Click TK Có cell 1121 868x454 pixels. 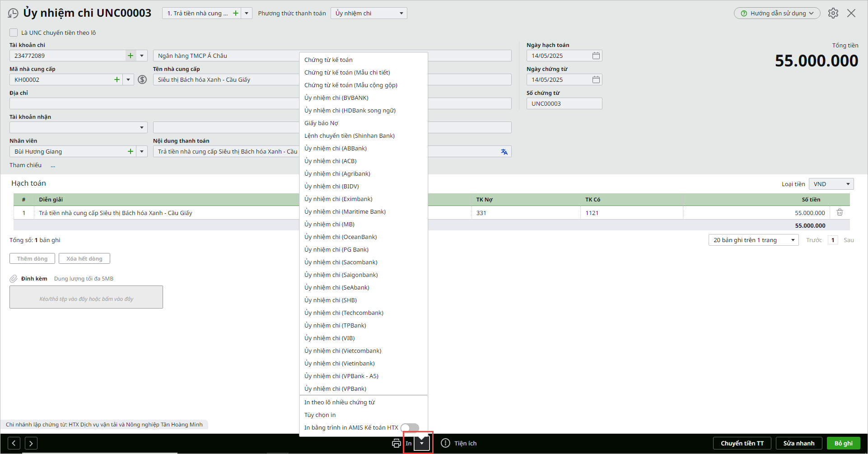coord(632,213)
